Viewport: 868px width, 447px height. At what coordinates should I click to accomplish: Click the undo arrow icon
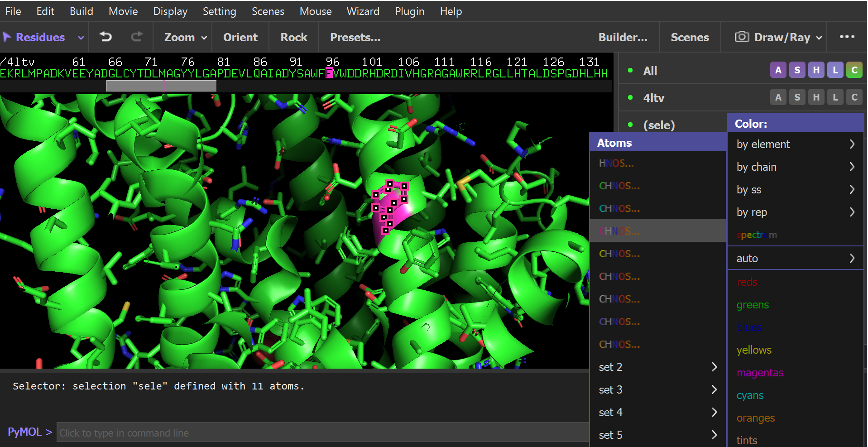click(x=106, y=37)
